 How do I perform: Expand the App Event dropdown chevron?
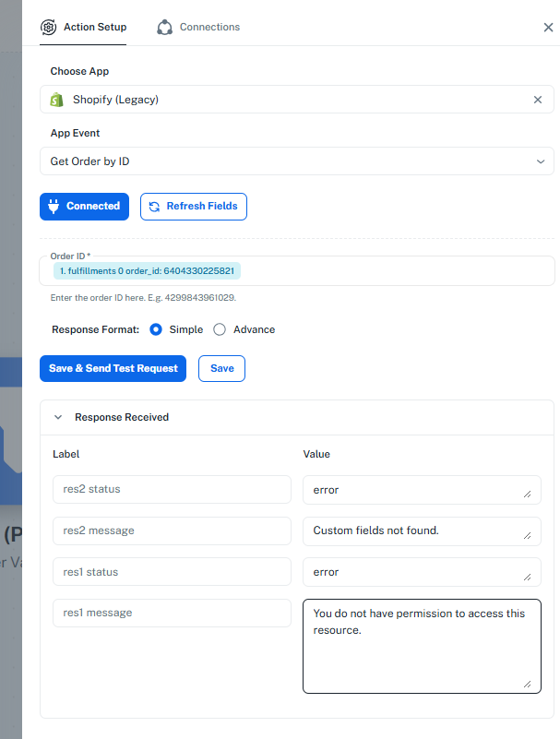[x=541, y=161]
